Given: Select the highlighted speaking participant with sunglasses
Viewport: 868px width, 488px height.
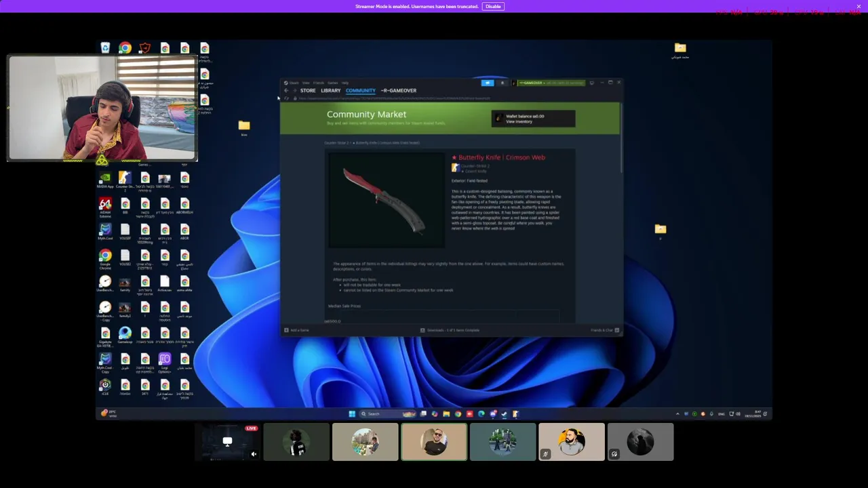Looking at the screenshot, I should coord(434,442).
